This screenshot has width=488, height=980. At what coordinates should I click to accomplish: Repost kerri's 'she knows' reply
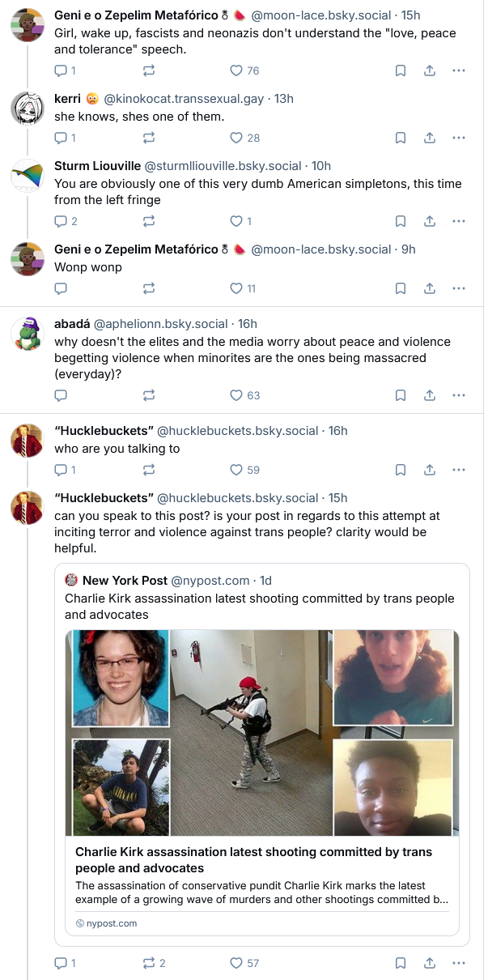point(149,138)
